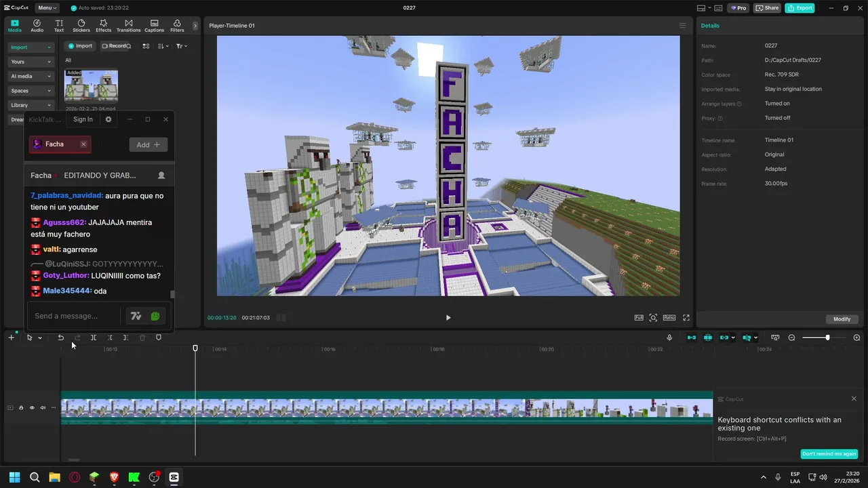Expand the Library category
868x488 pixels.
(x=31, y=105)
